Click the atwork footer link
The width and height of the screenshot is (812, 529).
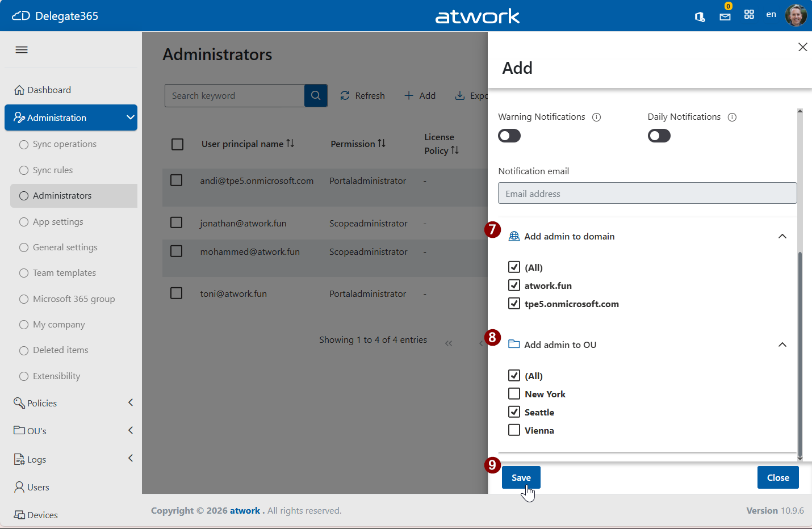point(245,510)
